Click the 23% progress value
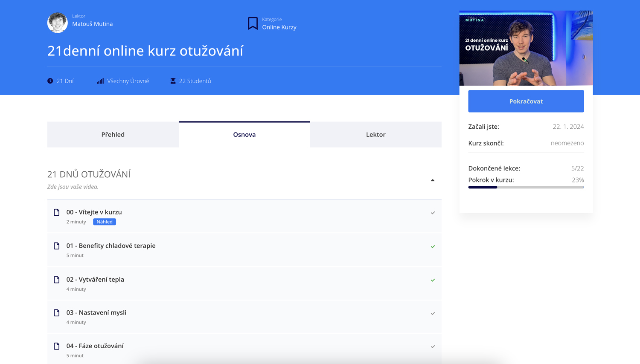 tap(578, 180)
